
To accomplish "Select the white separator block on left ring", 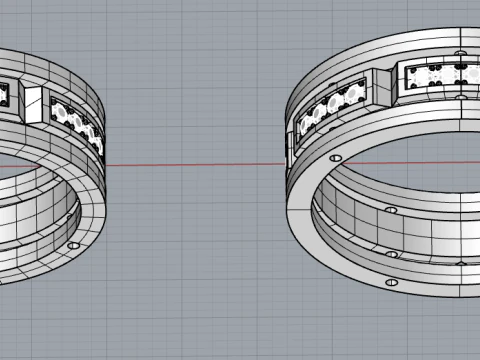I will [x=33, y=105].
